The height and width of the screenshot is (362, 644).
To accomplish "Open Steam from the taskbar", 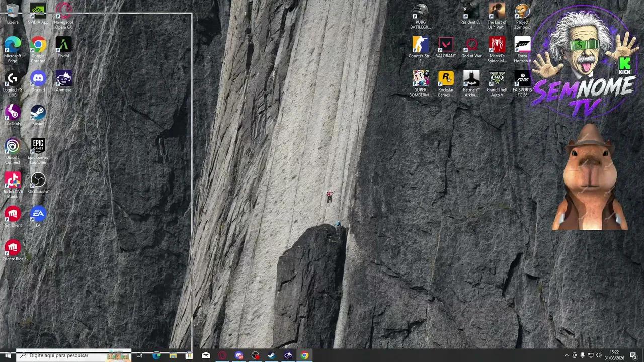I will 272,355.
